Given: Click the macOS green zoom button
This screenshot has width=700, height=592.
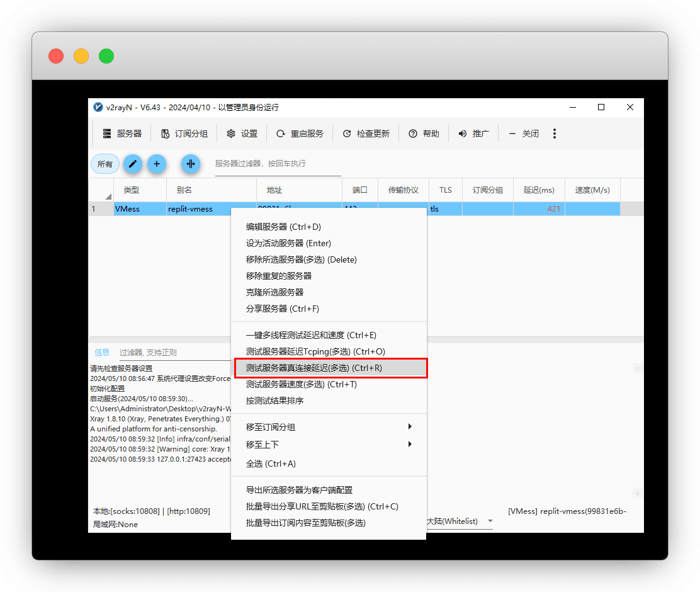Looking at the screenshot, I should click(x=106, y=56).
